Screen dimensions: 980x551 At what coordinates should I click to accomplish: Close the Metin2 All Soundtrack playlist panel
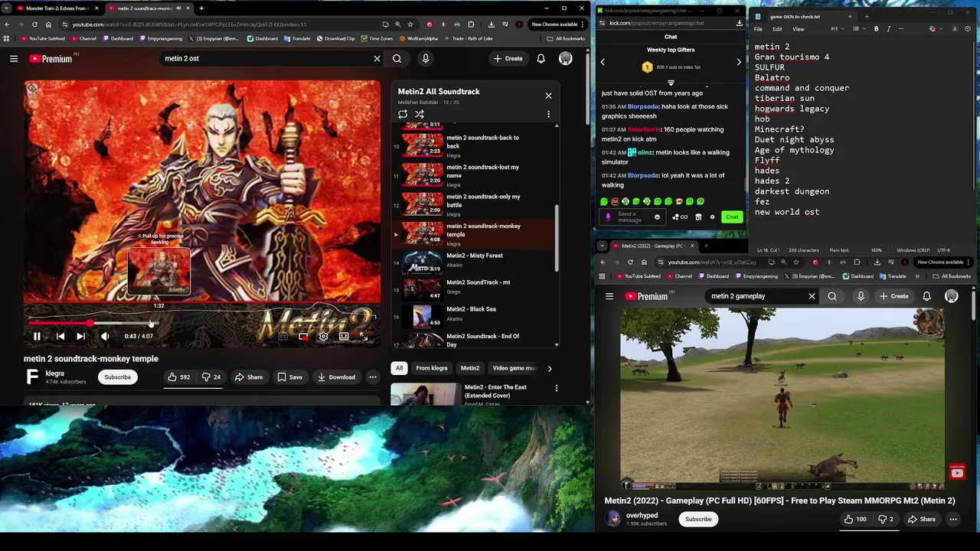tap(548, 96)
